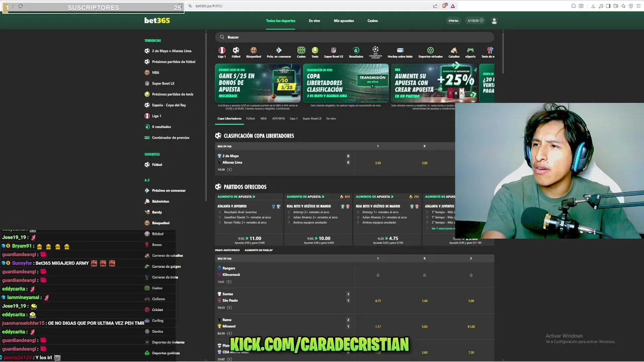Viewport: 644px width, 362px height.
Task: Open Próximos partidos de fútbol in sidebar
Action: point(174,62)
